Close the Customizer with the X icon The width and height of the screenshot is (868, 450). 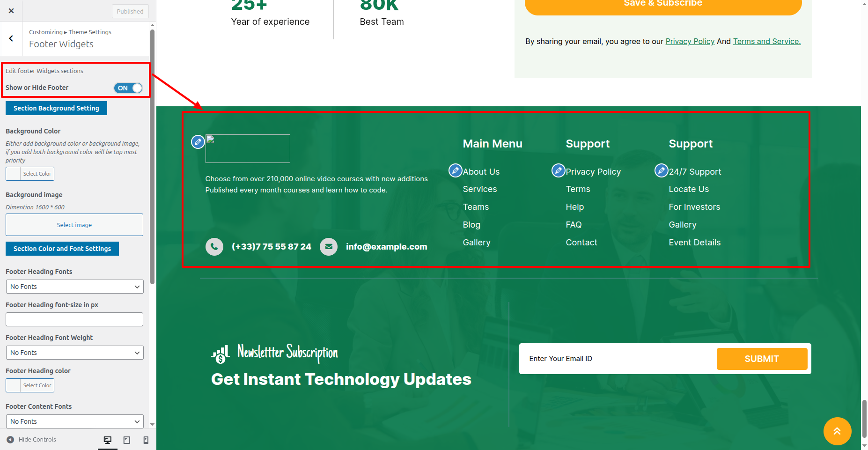(11, 11)
